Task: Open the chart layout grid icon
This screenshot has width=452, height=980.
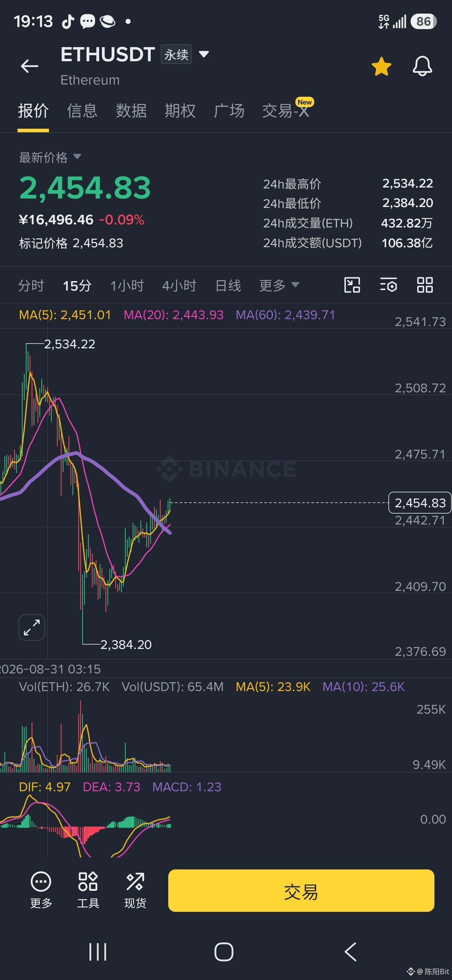Action: 425,285
